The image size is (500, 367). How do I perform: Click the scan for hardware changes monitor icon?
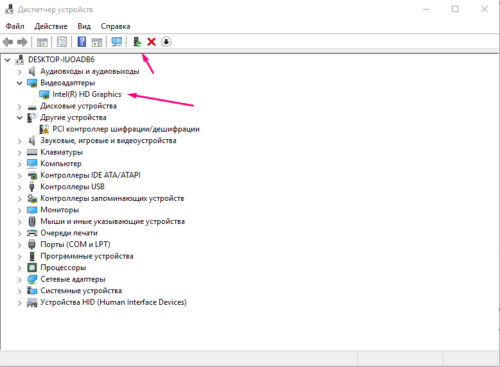tap(117, 42)
